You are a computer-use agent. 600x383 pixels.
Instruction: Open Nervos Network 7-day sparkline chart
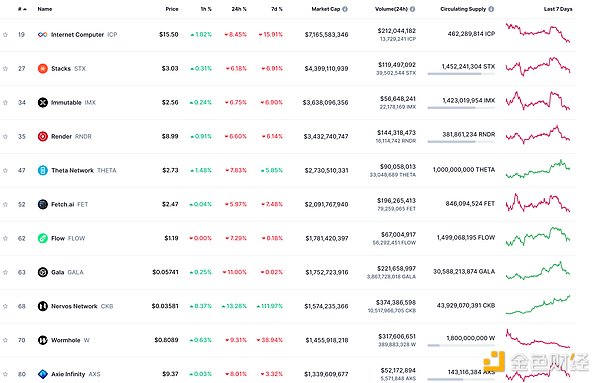click(x=538, y=305)
